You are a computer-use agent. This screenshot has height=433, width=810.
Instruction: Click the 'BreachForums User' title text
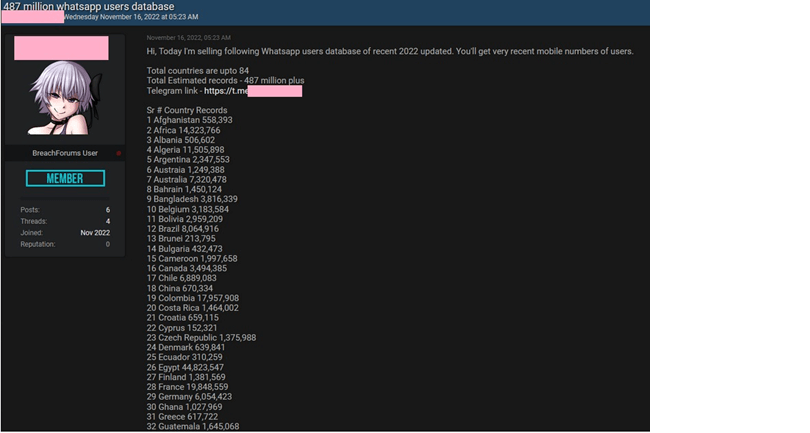(x=65, y=153)
